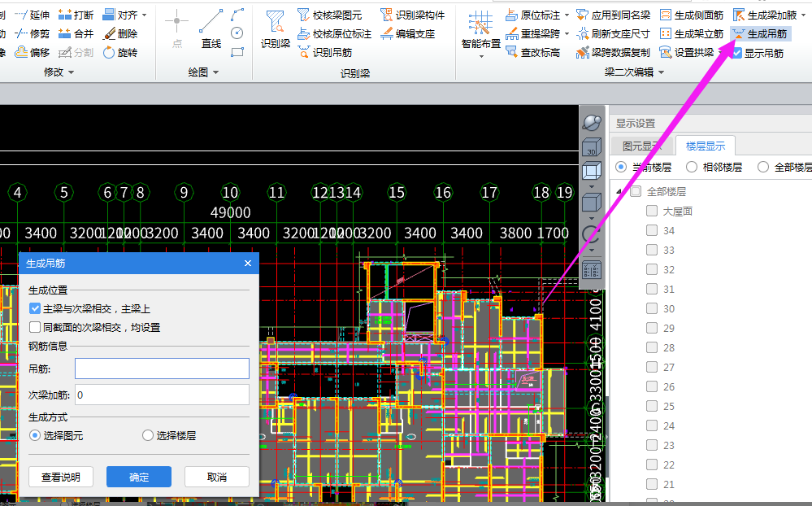Click 生成梁加腋 tool

point(765,15)
